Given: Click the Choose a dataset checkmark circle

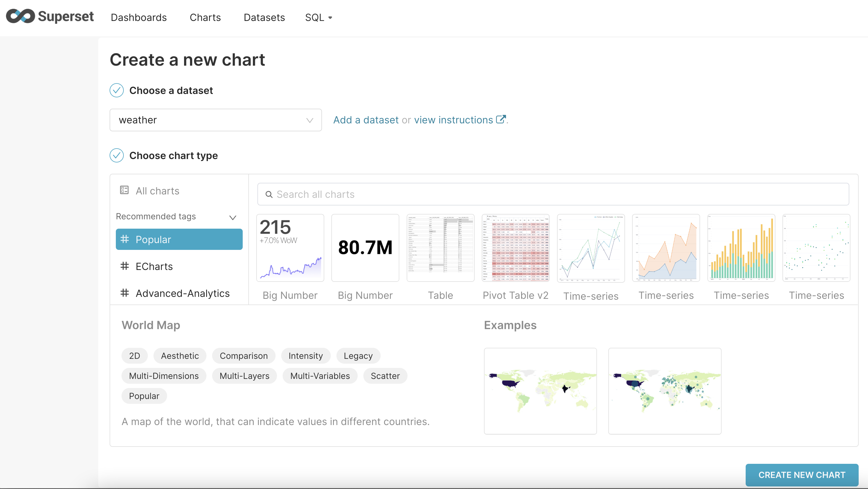Looking at the screenshot, I should pos(117,90).
